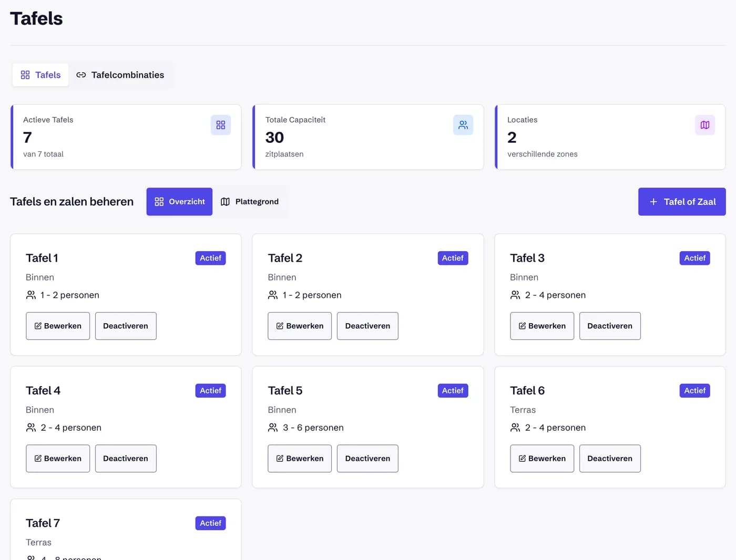The width and height of the screenshot is (736, 560).
Task: Deactivate Tafel 1
Action: (126, 326)
